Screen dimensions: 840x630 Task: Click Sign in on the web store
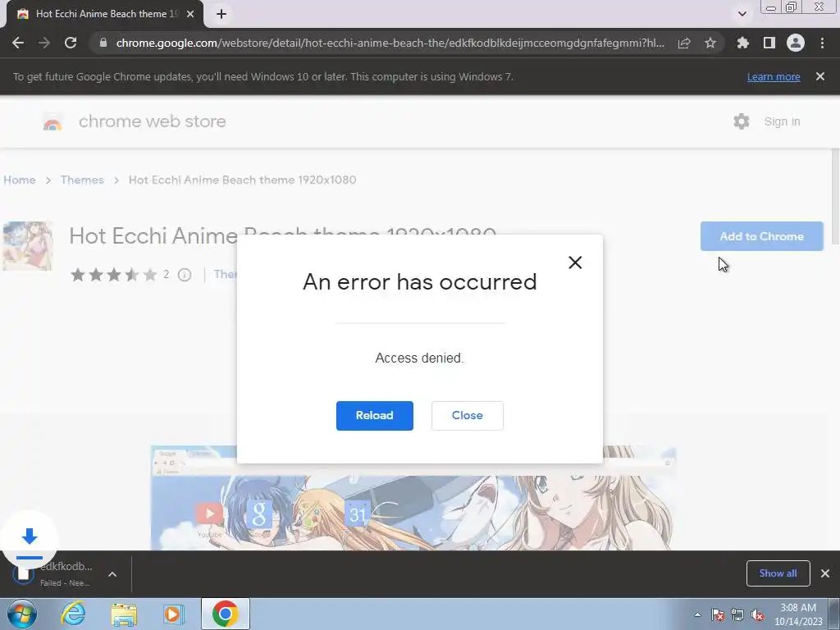tap(782, 121)
